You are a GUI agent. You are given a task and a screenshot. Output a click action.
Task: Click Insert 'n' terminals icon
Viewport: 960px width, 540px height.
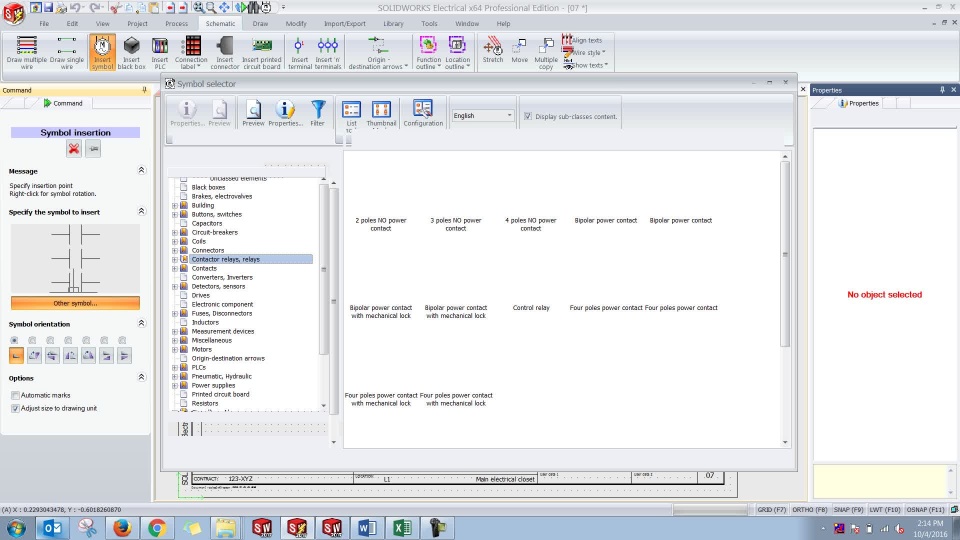[x=328, y=52]
